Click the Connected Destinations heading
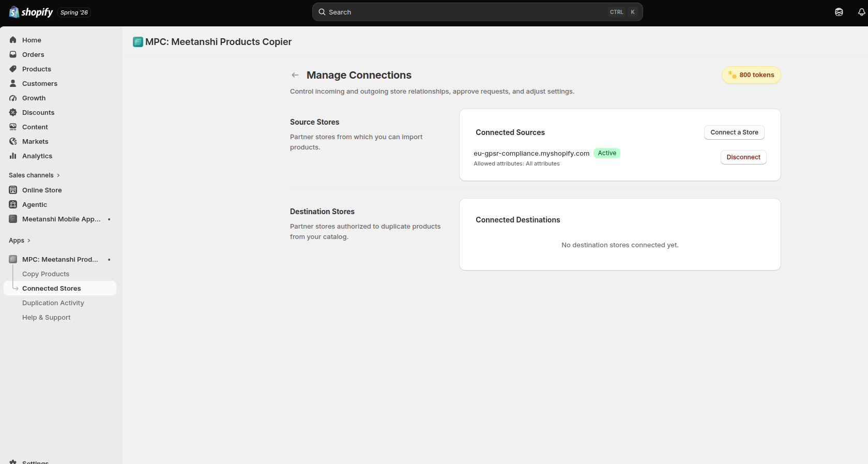This screenshot has height=464, width=868. [x=518, y=220]
